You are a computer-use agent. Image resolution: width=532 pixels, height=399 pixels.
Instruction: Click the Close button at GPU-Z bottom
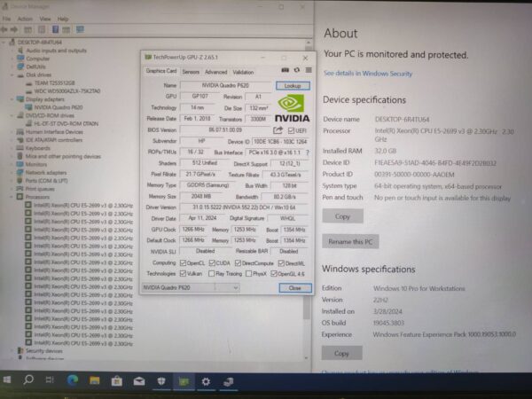tap(295, 288)
